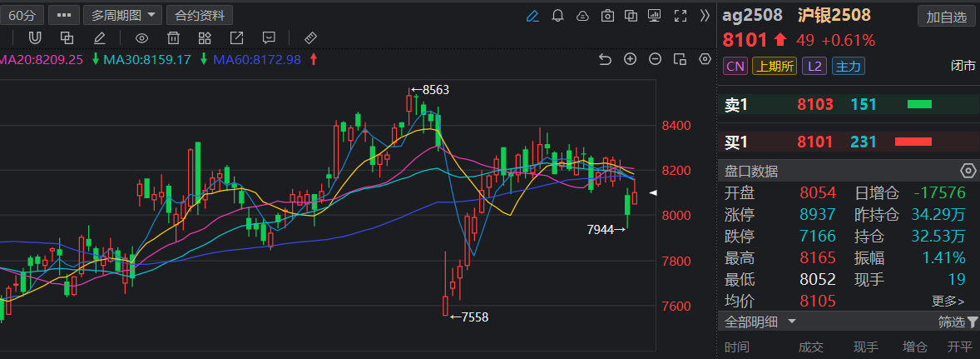This screenshot has height=359, width=980.
Task: Open the price alert bell icon
Action: pyautogui.click(x=558, y=16)
